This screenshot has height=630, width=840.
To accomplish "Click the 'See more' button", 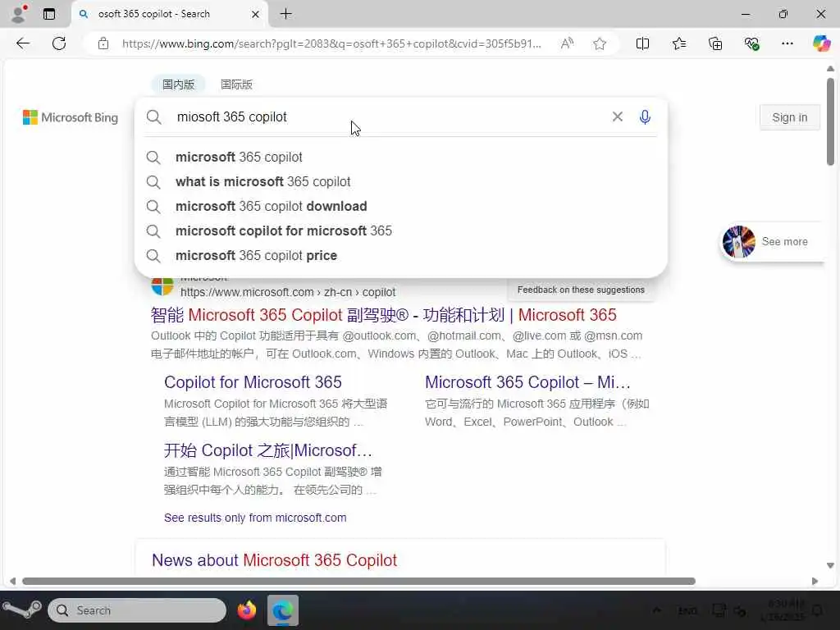I will tap(771, 242).
